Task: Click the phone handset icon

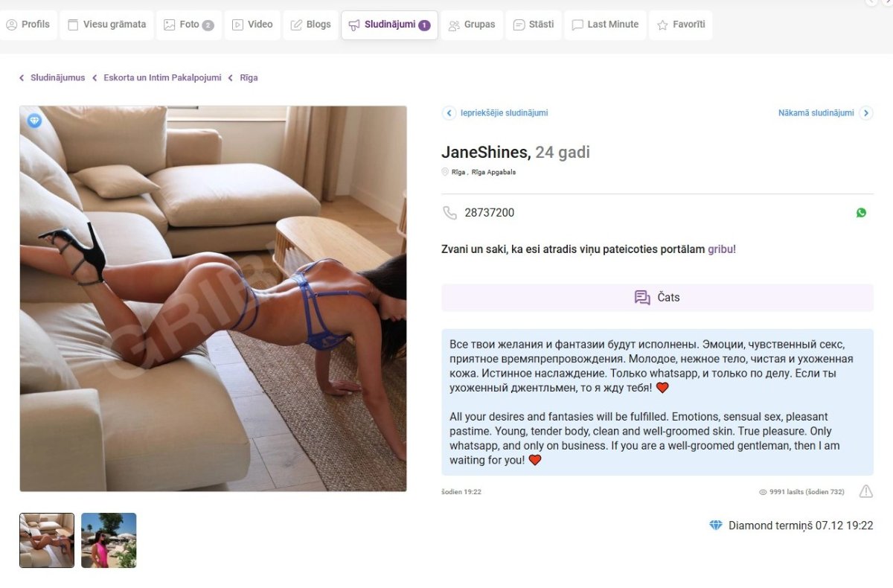Action: point(449,213)
